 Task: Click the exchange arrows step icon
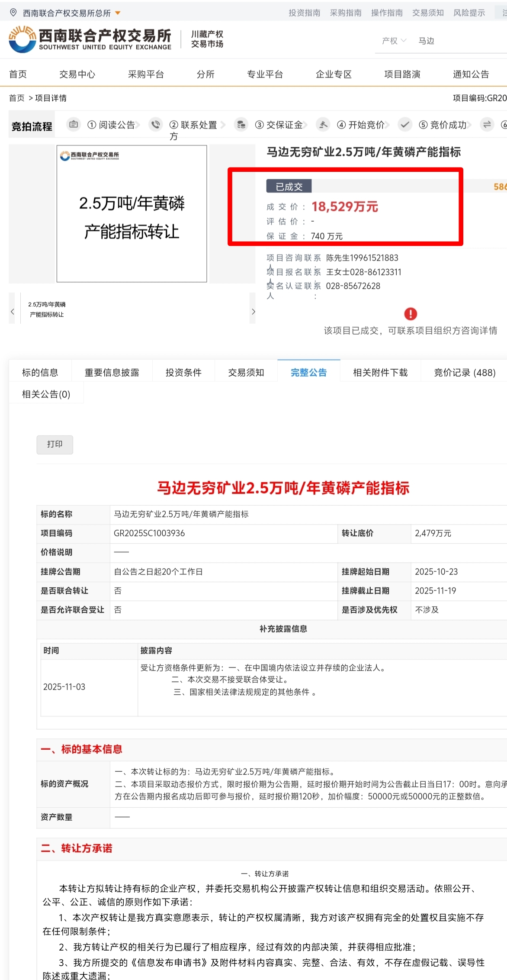coord(487,125)
